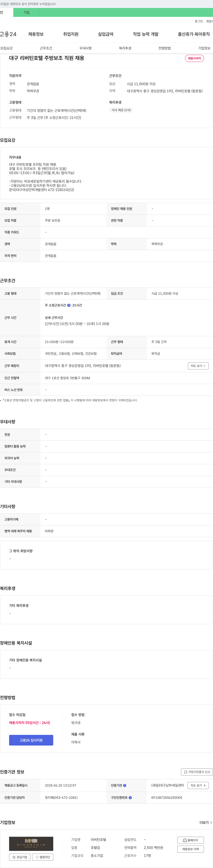Jump to the 전형방법 section tab

click(164, 48)
